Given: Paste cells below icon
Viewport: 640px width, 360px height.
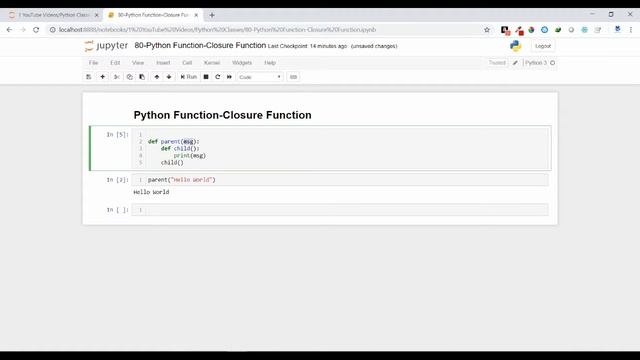Looking at the screenshot, I should click(142, 77).
